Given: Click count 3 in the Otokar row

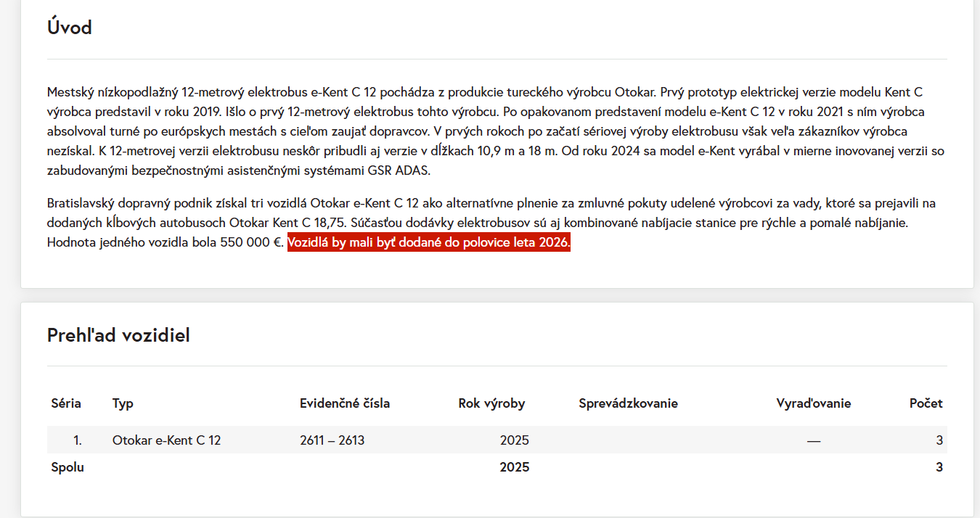Looking at the screenshot, I should (939, 440).
